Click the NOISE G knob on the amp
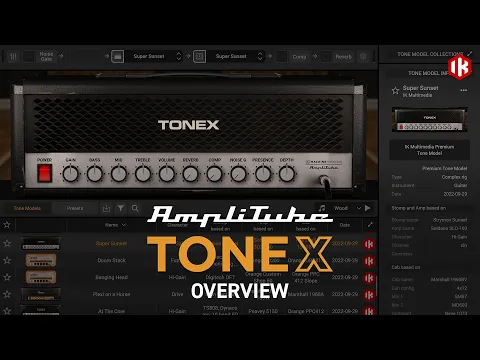Viewport: 480px width, 360px height. click(x=239, y=174)
